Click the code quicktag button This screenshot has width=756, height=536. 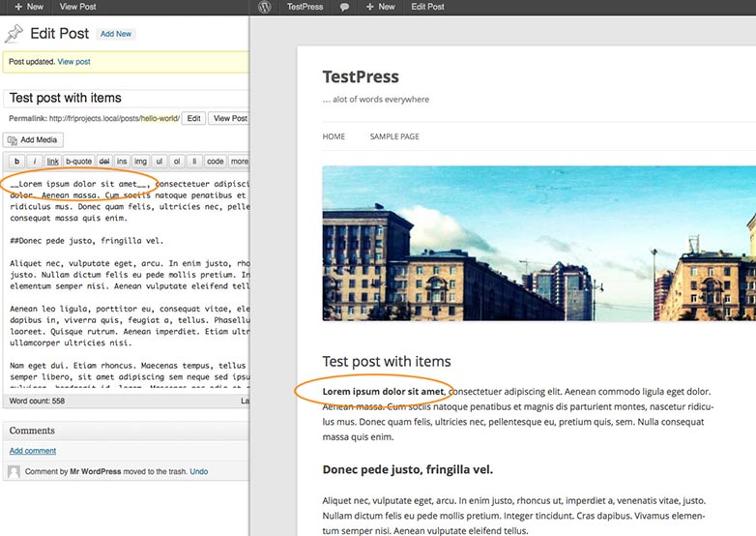point(215,162)
